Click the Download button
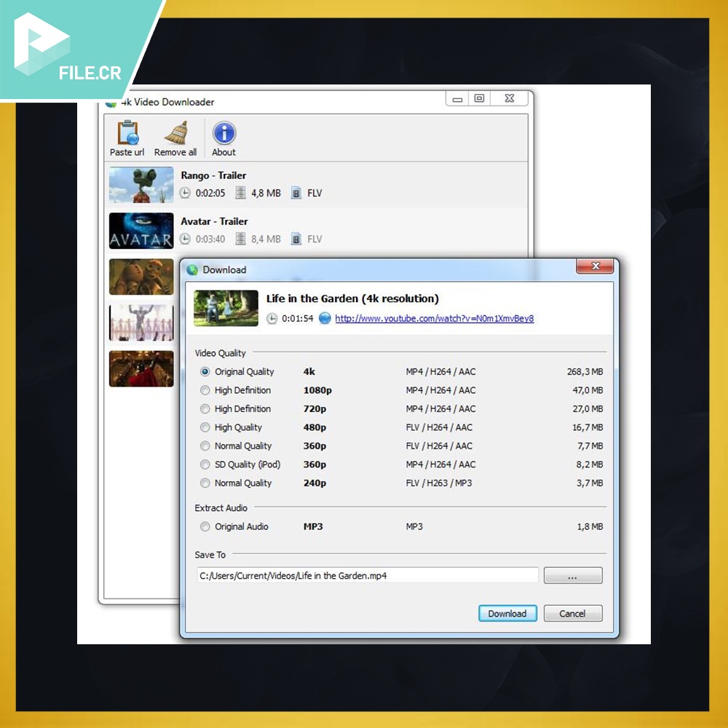The image size is (728, 728). (507, 613)
